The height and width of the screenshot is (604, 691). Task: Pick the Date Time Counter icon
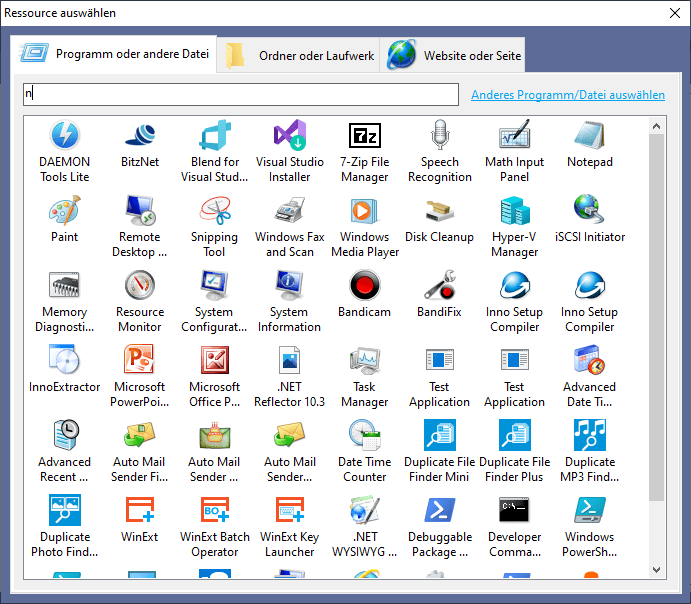coord(364,434)
